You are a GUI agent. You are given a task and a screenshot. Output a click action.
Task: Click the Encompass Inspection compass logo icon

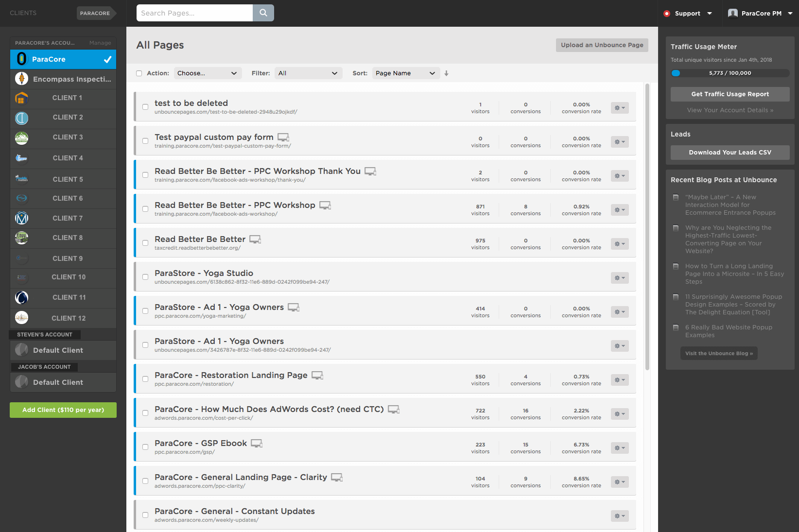point(21,79)
